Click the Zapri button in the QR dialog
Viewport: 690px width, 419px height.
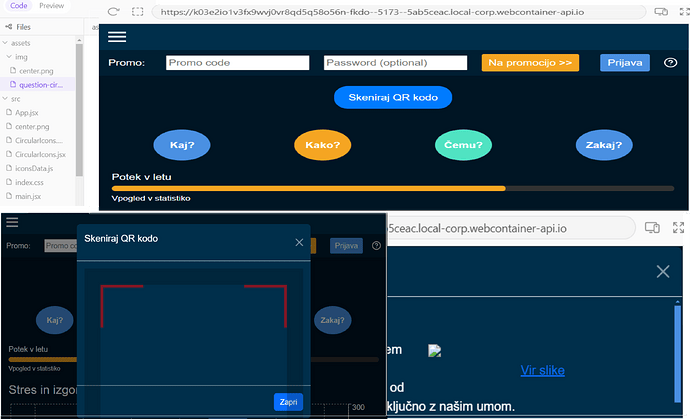pyautogui.click(x=288, y=402)
